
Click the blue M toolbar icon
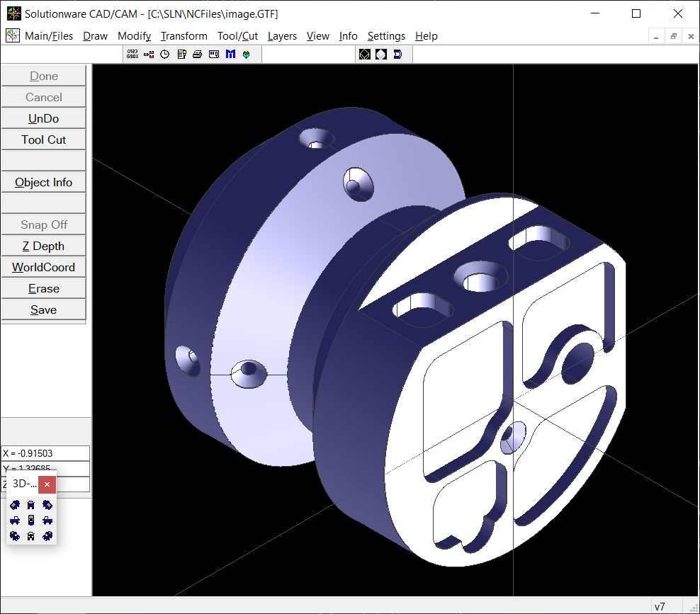230,55
